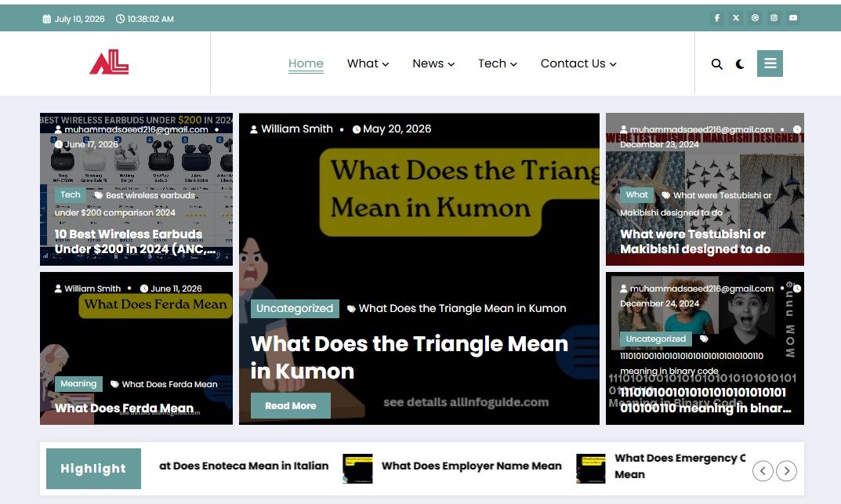Image resolution: width=841 pixels, height=504 pixels.
Task: Click the AL site logo
Action: 109,62
